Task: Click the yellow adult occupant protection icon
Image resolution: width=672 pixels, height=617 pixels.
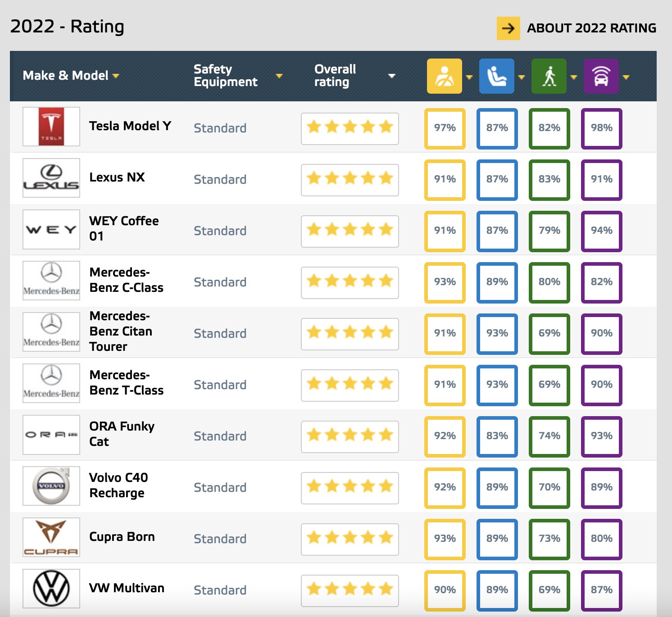Action: (444, 76)
